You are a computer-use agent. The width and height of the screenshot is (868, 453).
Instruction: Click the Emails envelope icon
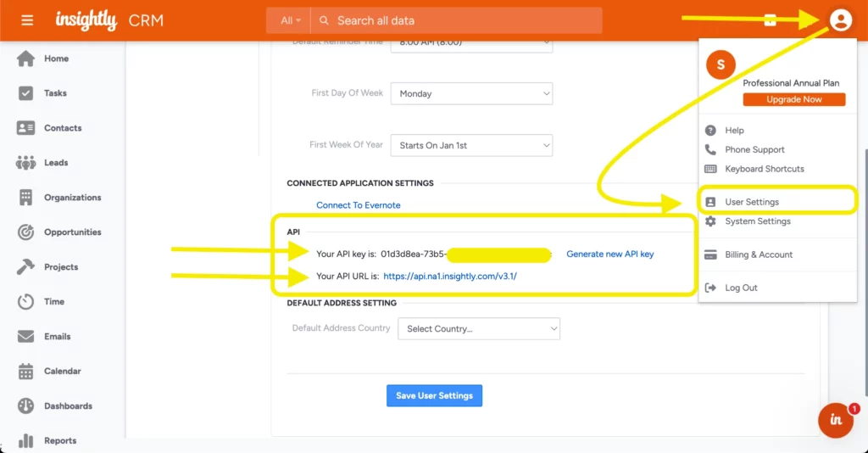point(25,336)
